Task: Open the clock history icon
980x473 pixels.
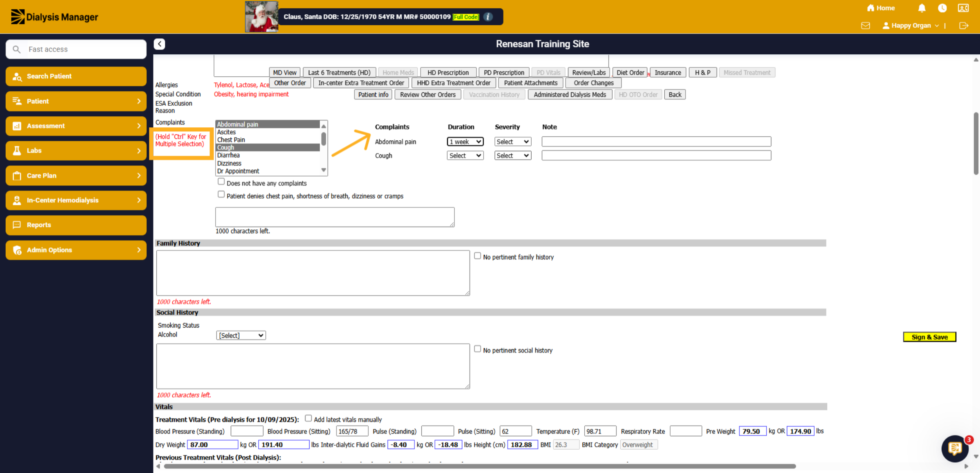Action: (x=942, y=8)
